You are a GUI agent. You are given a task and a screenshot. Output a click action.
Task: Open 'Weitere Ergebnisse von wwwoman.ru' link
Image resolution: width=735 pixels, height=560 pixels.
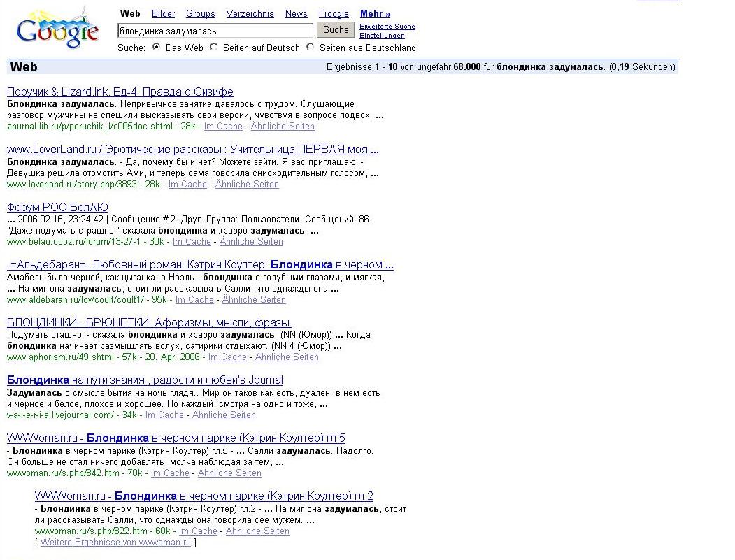[x=115, y=543]
